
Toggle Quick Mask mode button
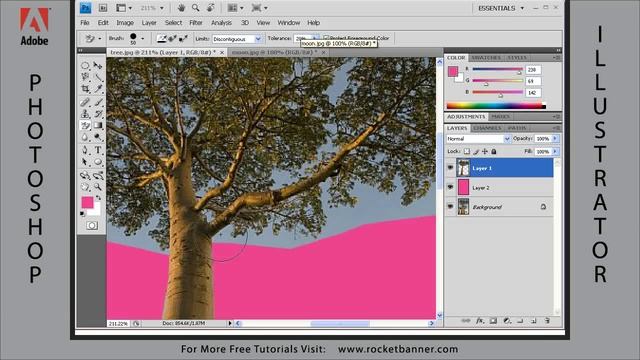click(x=92, y=226)
